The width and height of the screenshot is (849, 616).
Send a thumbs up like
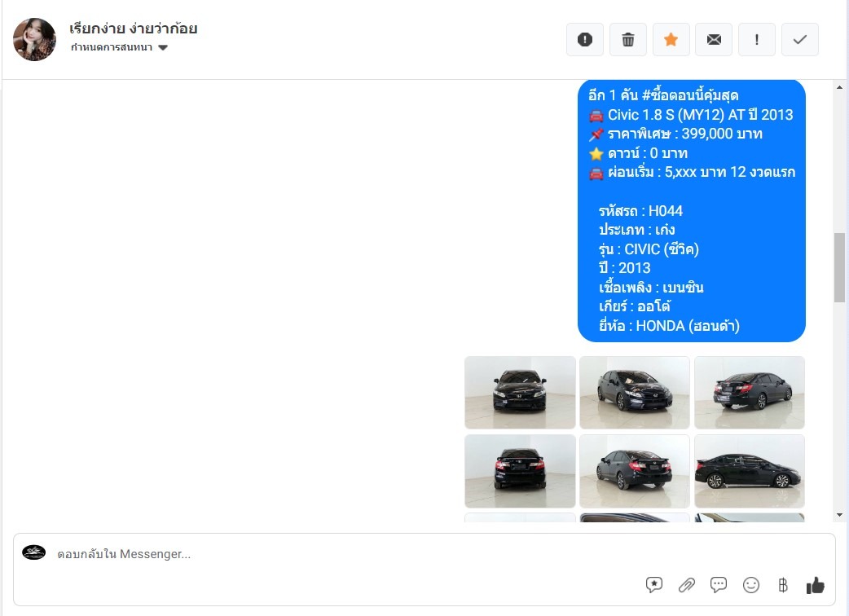coord(815,585)
